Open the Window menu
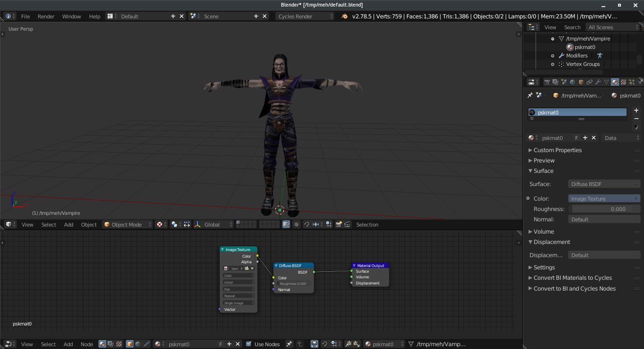 [x=72, y=16]
